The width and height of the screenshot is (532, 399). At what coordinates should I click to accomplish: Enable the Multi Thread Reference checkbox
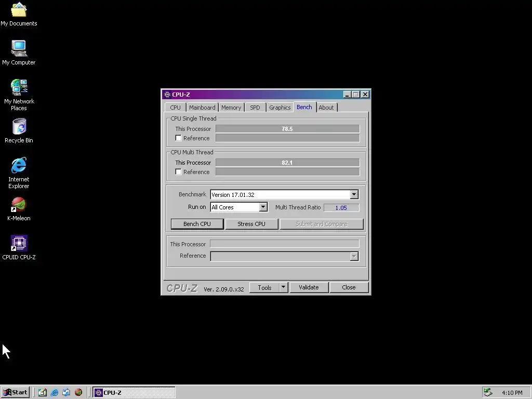point(178,171)
